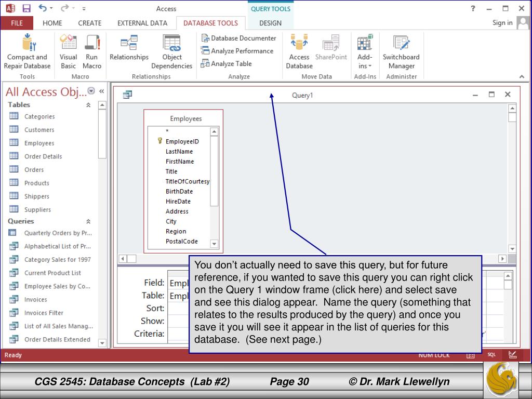Open the Order Details table
This screenshot has height=399, width=532.
tap(43, 156)
